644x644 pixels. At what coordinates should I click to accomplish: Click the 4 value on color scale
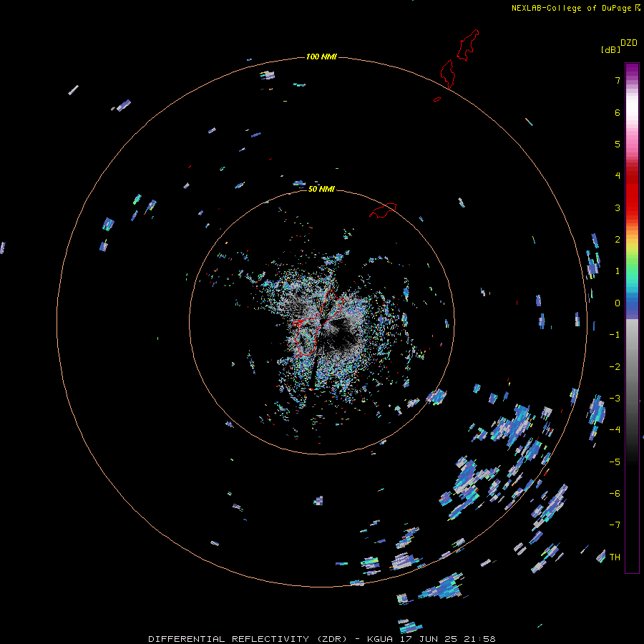(x=618, y=176)
